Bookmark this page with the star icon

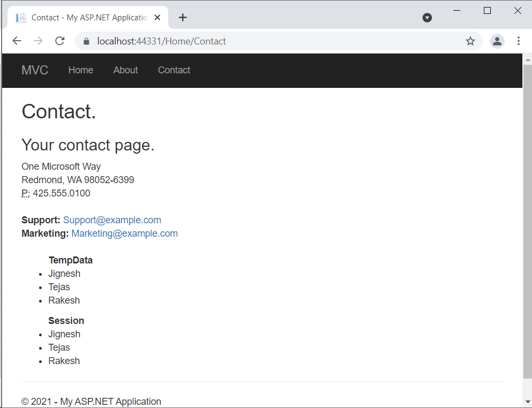pos(470,41)
